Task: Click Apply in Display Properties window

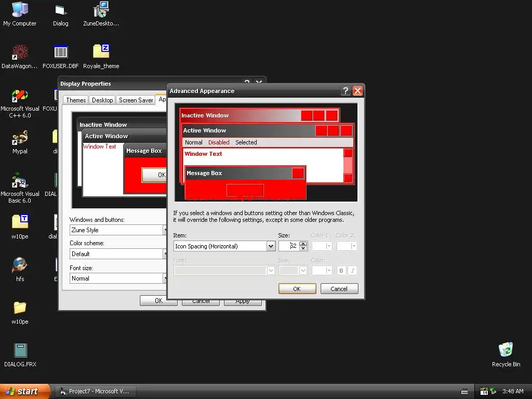Action: (x=243, y=302)
